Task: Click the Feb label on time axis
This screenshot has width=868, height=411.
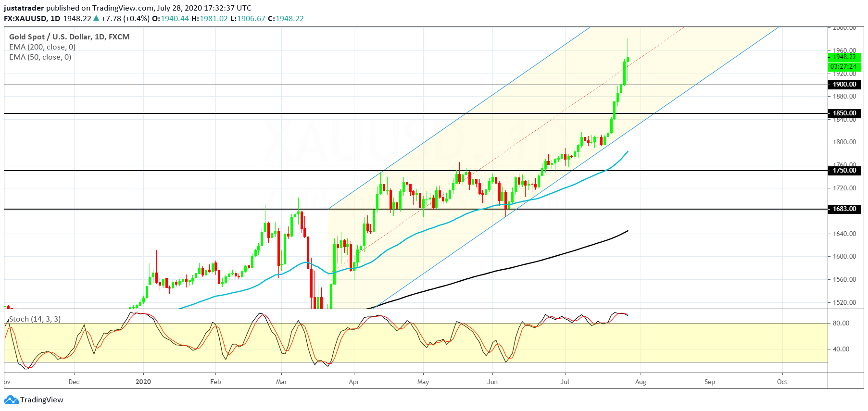Action: (x=215, y=382)
